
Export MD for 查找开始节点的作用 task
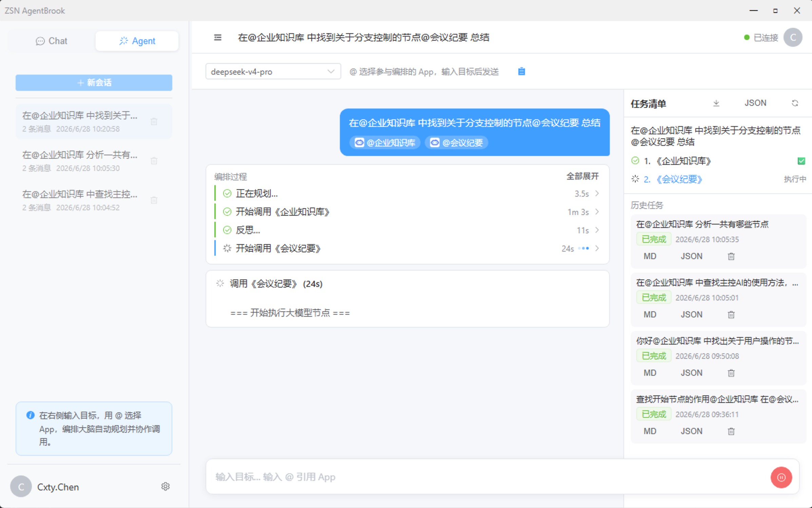click(x=650, y=431)
